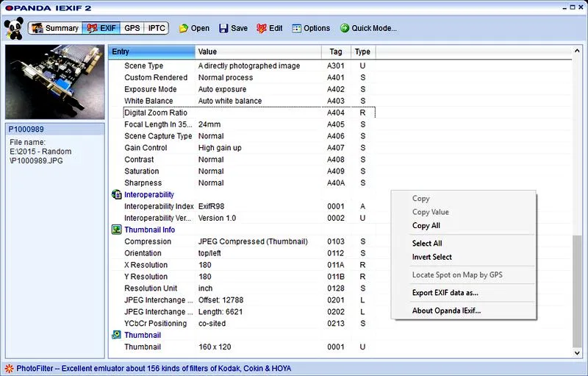Click the graphics card preview thumbnail
The height and width of the screenshot is (376, 588).
pos(54,82)
